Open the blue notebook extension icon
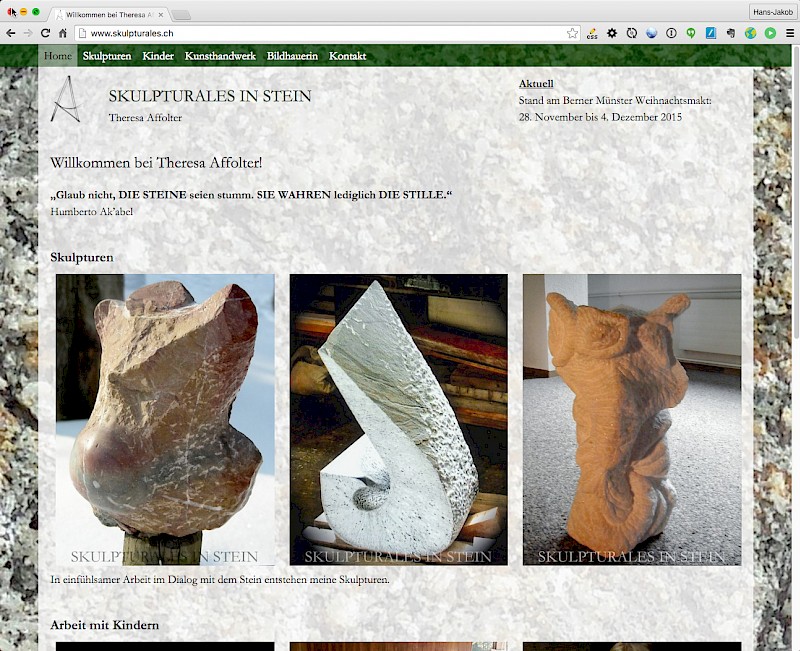 711,33
